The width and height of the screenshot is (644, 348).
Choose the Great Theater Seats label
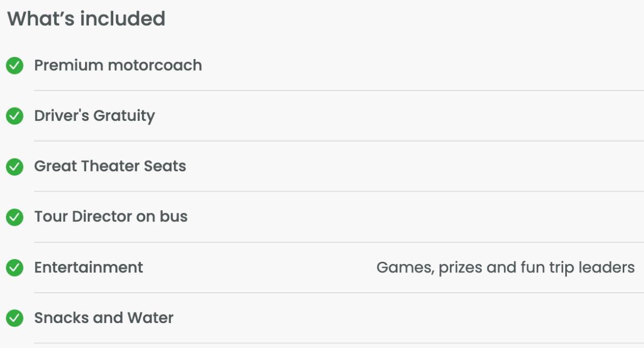pos(110,166)
